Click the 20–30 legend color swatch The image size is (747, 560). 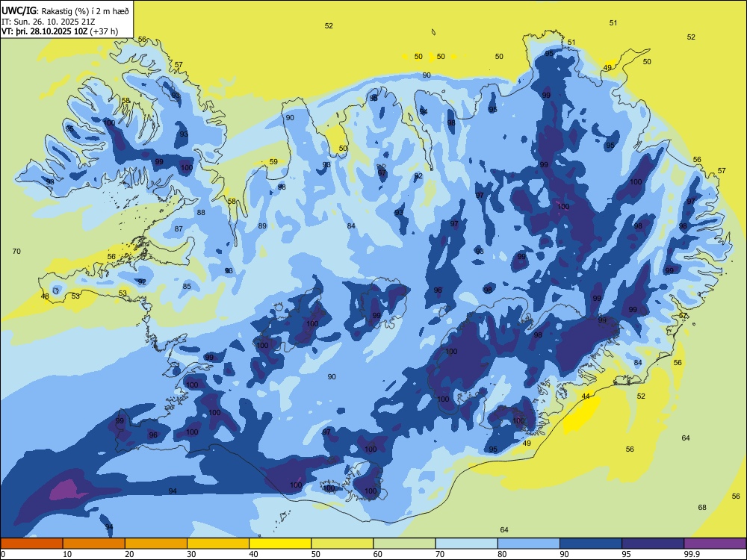coord(156,544)
